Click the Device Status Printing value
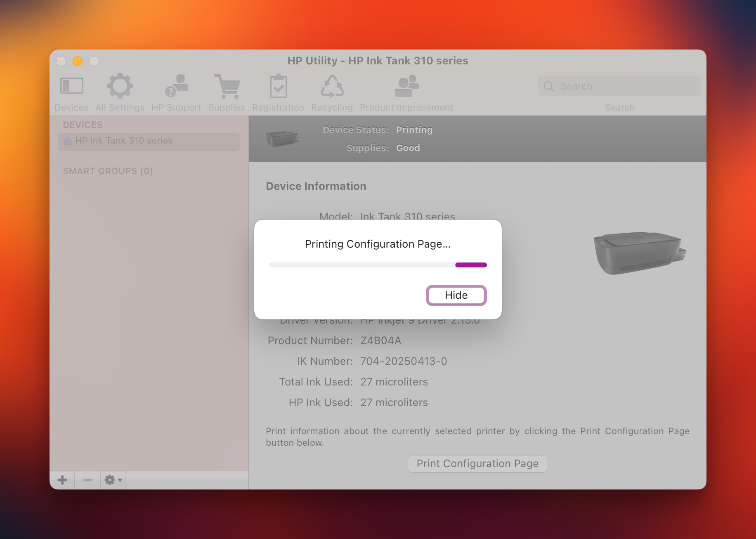Viewport: 756px width, 539px height. (x=414, y=130)
